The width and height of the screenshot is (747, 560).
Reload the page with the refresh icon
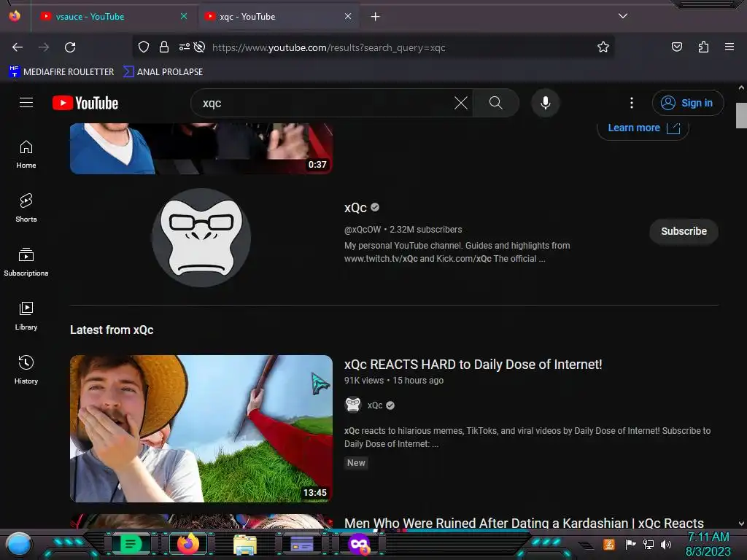[70, 47]
